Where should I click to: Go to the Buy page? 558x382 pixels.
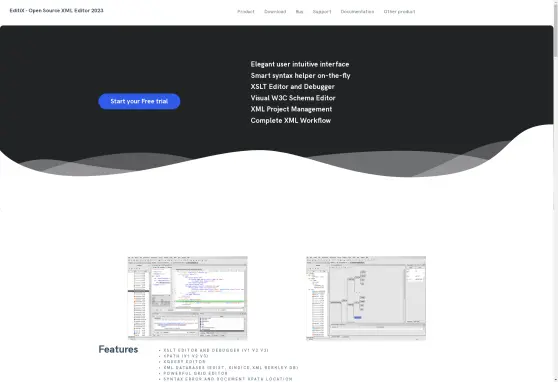[299, 12]
